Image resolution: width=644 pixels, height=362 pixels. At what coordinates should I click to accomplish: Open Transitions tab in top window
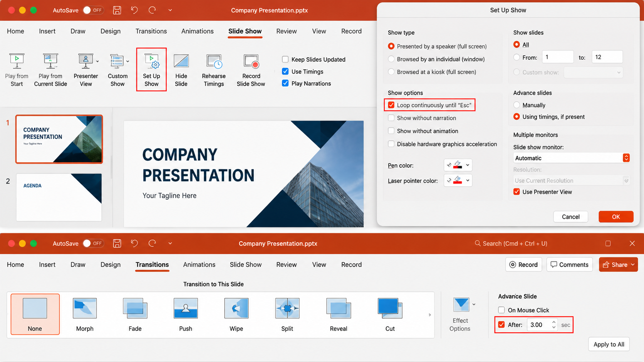151,31
